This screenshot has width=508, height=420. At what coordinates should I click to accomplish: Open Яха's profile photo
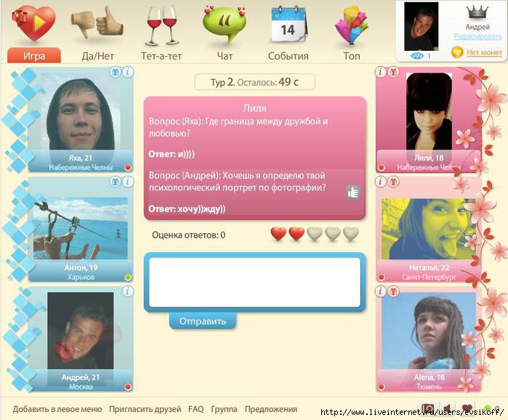(x=81, y=112)
